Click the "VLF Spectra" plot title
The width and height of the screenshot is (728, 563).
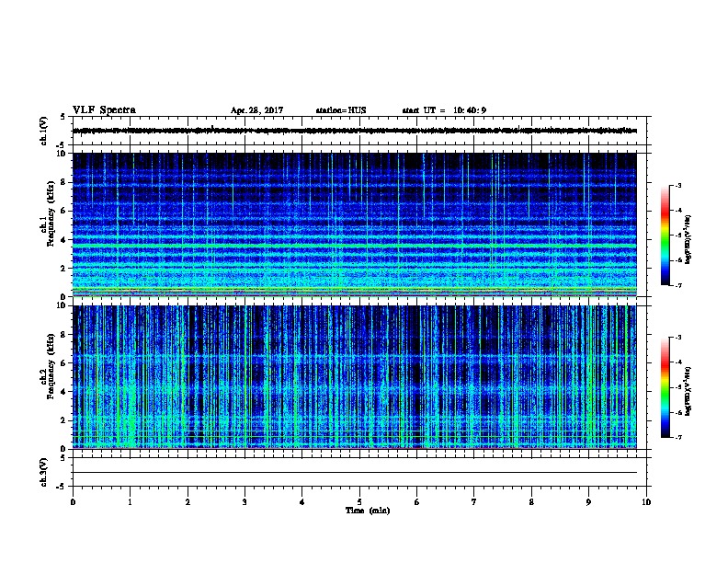[x=104, y=110]
